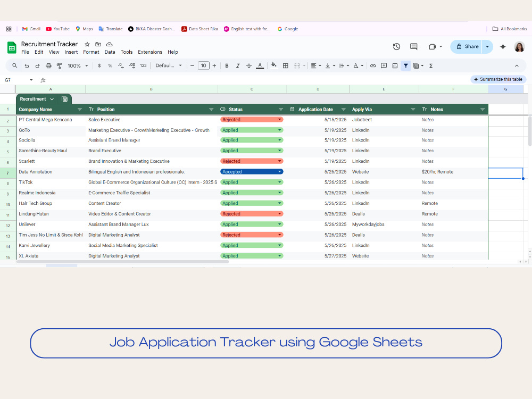The width and height of the screenshot is (532, 399).
Task: Click the Chrome apps grid icon
Action: pyautogui.click(x=9, y=29)
